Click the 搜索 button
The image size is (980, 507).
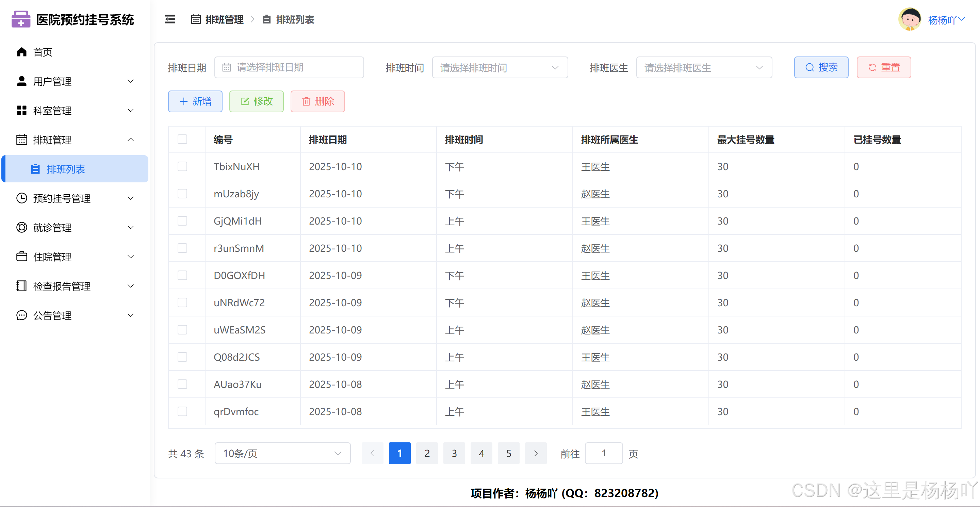[821, 68]
